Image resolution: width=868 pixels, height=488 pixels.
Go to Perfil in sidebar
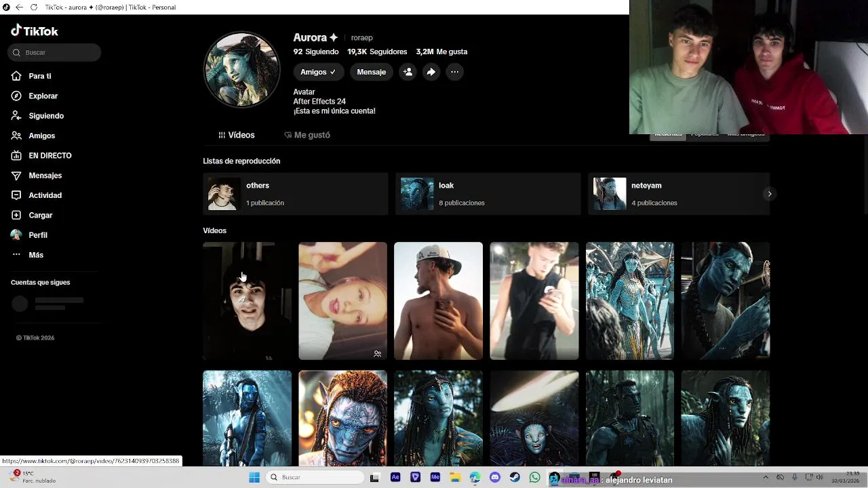(x=37, y=235)
